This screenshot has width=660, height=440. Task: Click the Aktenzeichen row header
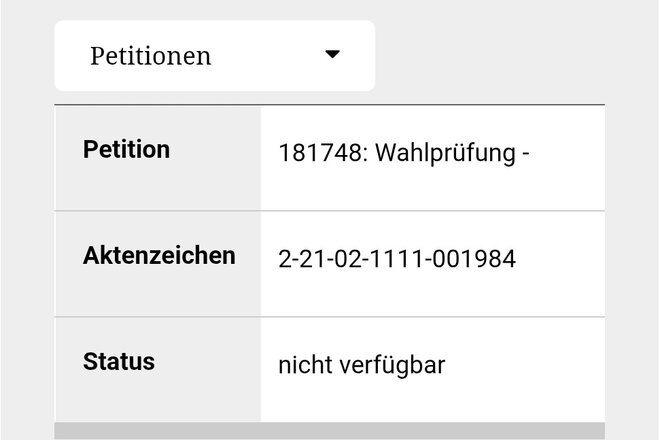pos(158,255)
